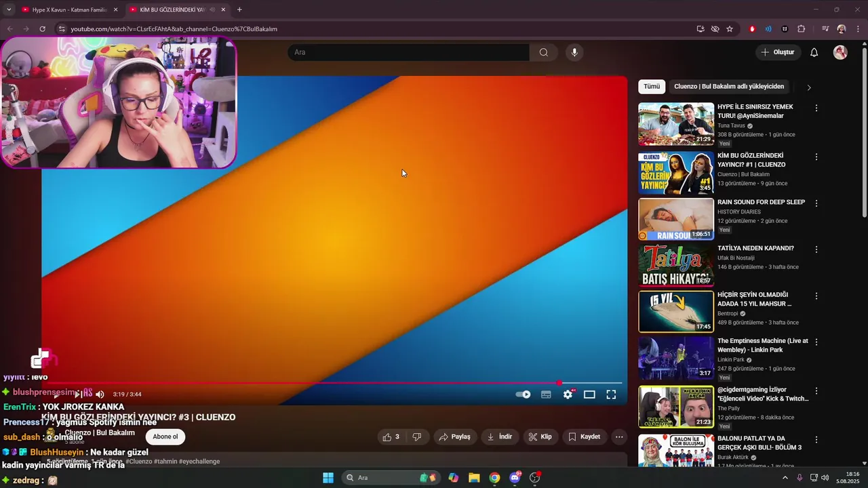Share video using Paylaş
The image size is (868, 488).
point(454,437)
